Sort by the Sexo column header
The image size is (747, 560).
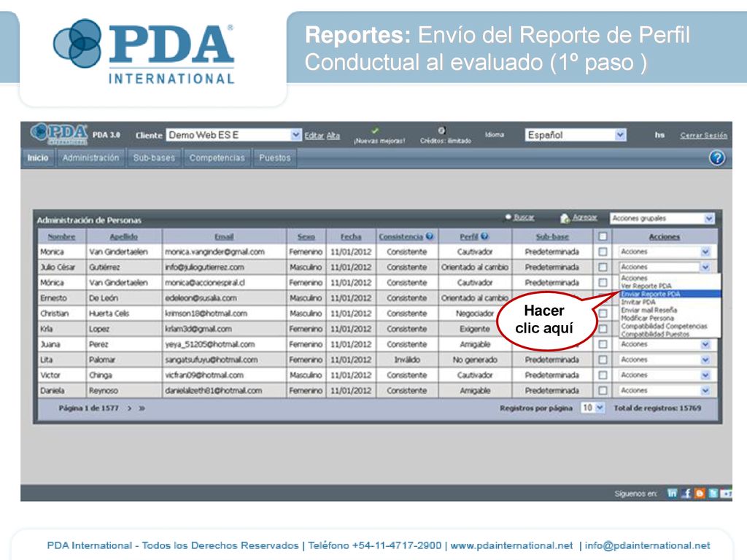click(306, 237)
